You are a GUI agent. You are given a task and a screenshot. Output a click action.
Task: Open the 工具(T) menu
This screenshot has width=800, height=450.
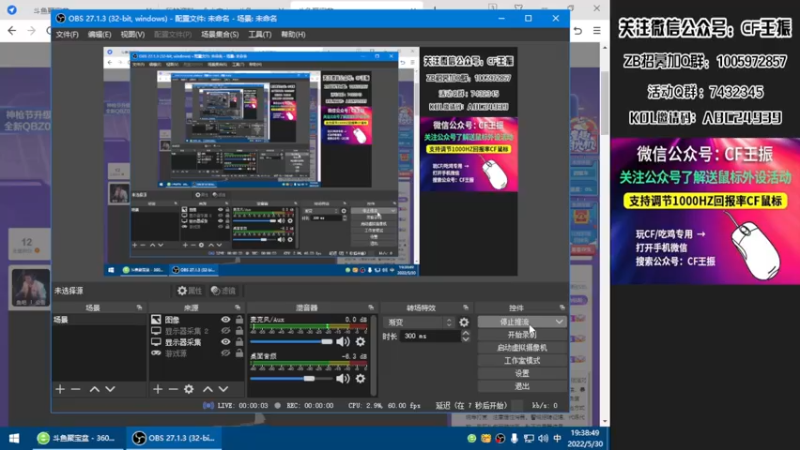point(260,34)
